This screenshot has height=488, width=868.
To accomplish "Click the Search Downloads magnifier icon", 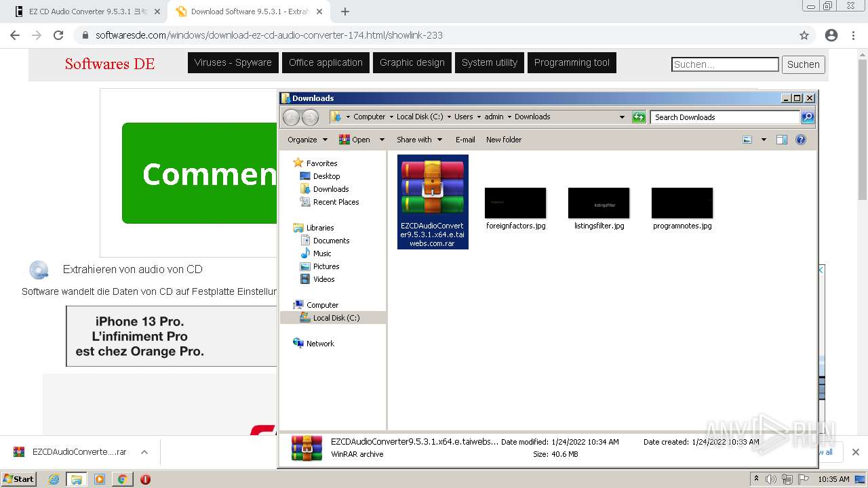I will pyautogui.click(x=808, y=117).
